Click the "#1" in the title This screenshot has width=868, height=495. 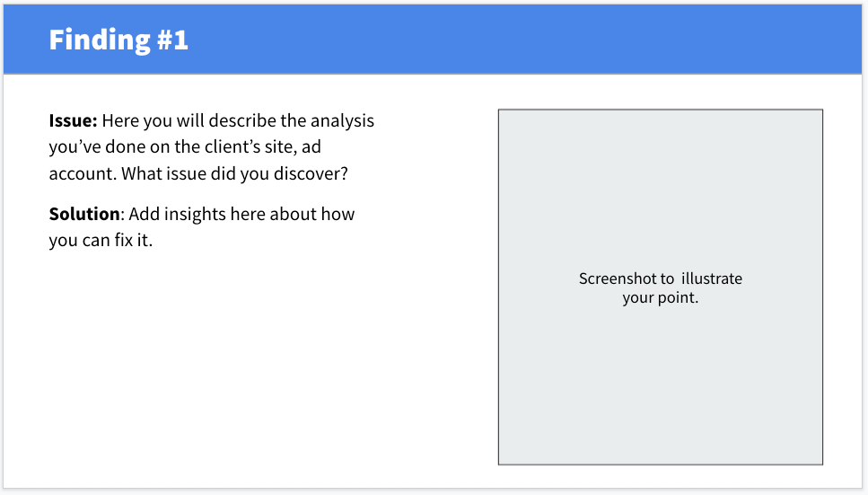pos(171,40)
